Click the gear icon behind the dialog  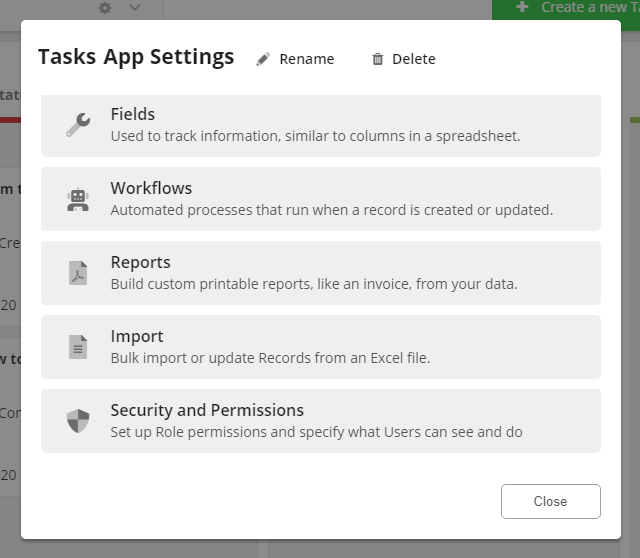click(x=106, y=8)
